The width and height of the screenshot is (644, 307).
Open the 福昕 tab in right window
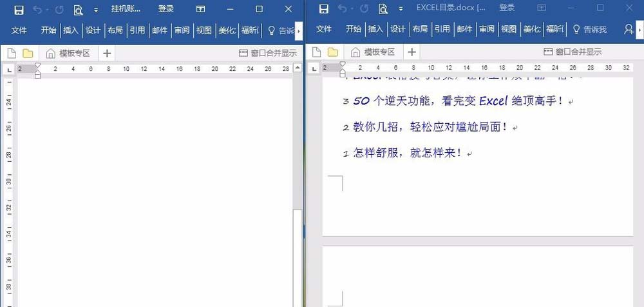[554, 29]
